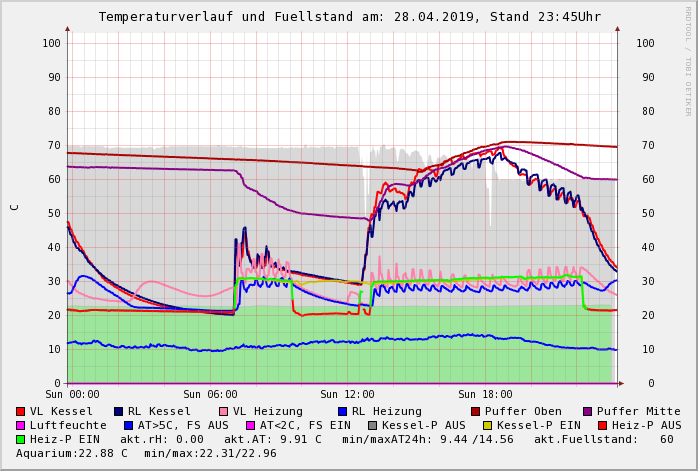Click the magenta Luftfeuchte legend square

pos(21,426)
